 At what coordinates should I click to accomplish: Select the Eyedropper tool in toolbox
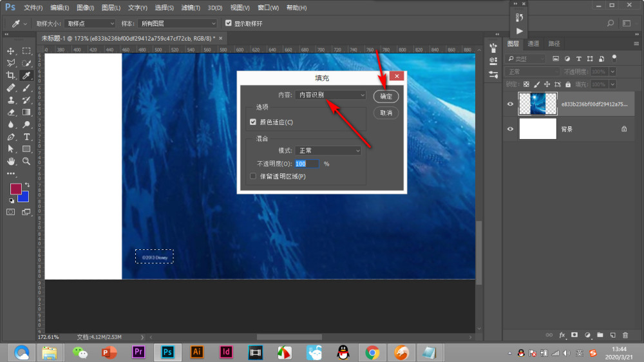click(x=26, y=75)
